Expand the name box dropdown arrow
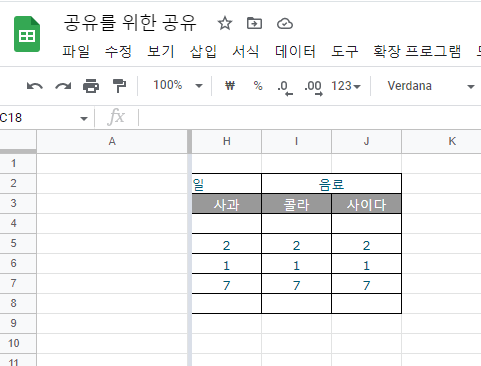This screenshot has height=366, width=481. (84, 118)
